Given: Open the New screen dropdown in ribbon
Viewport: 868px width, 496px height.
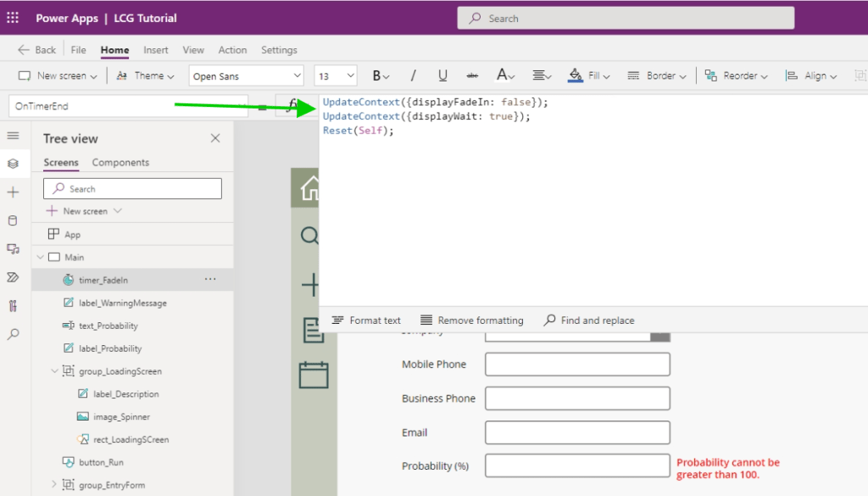Looking at the screenshot, I should [x=58, y=75].
